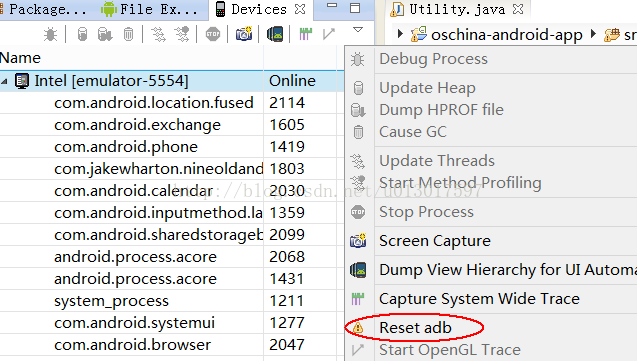Click the Name column header
The height and width of the screenshot is (361, 637).
[131, 58]
